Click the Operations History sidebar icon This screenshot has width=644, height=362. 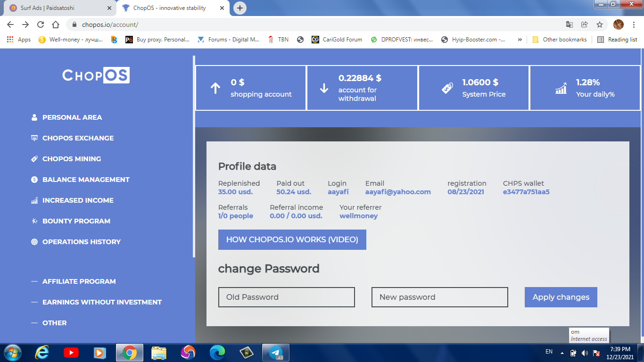coord(34,242)
